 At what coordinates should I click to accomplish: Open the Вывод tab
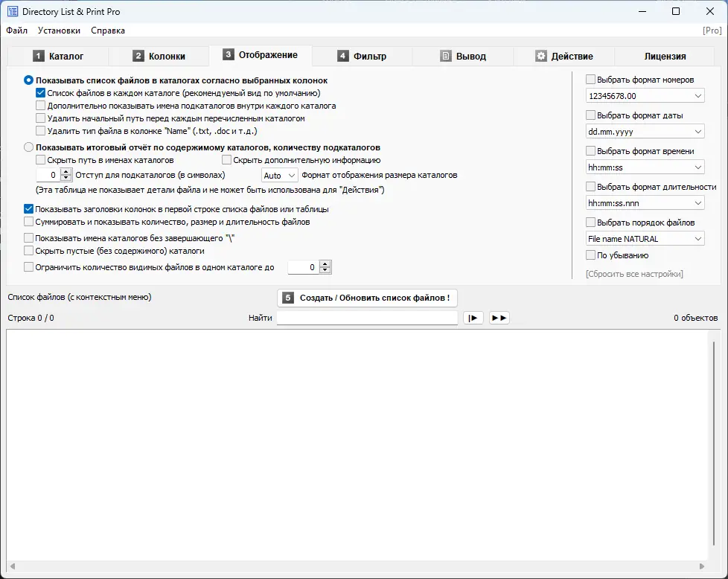coord(463,56)
